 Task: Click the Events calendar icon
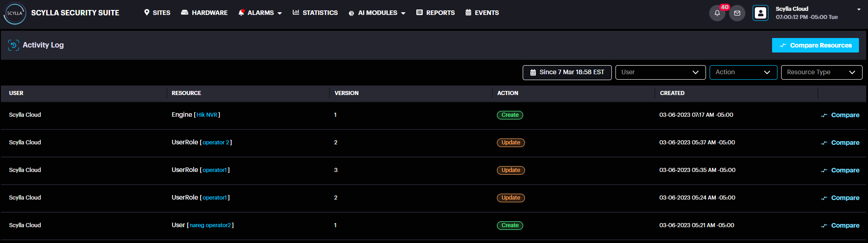point(468,13)
